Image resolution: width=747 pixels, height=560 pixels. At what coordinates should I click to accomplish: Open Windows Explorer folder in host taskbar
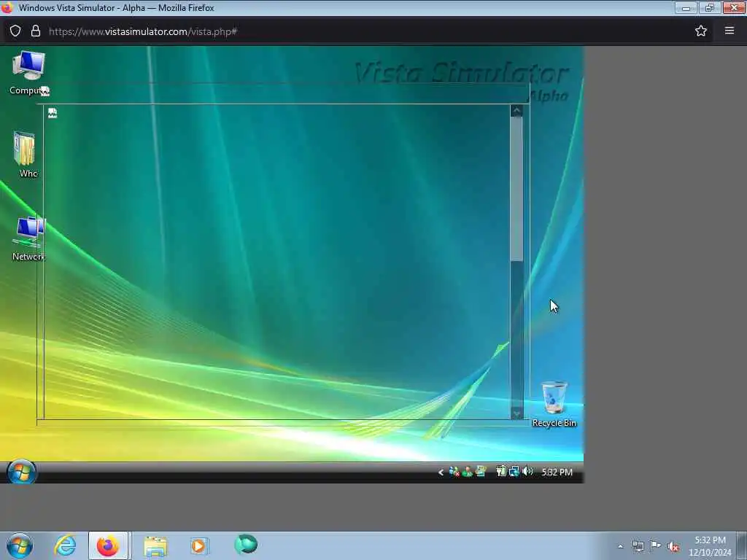pos(155,546)
